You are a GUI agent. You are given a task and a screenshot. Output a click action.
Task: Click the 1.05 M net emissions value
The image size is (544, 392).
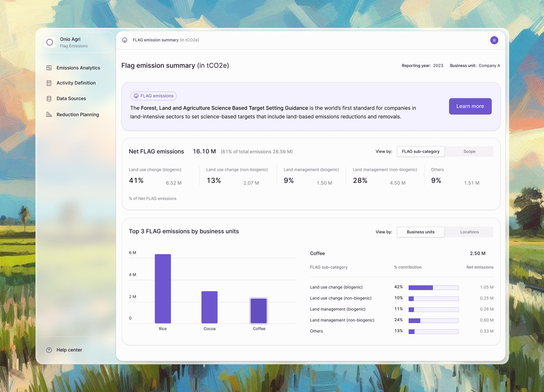[487, 287]
